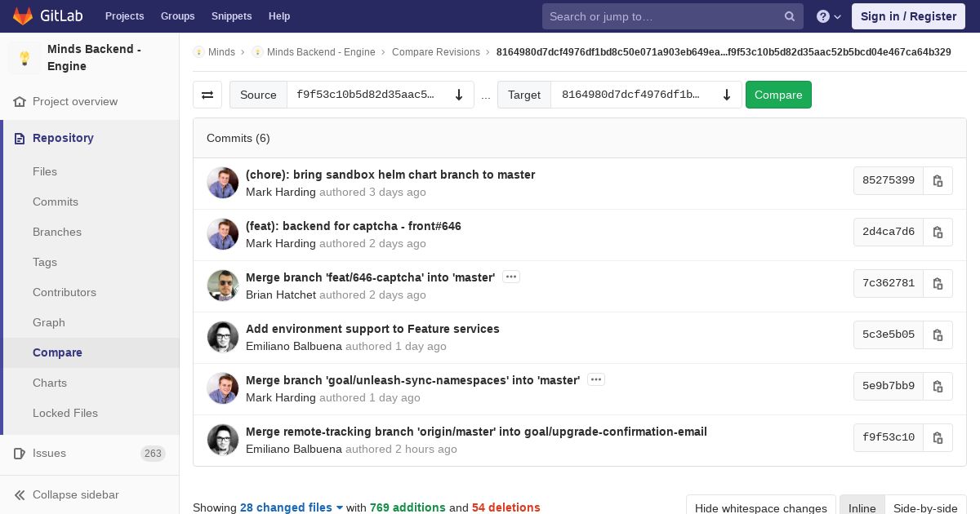Image resolution: width=980 pixels, height=514 pixels.
Task: Copy commit SHA 5c3e5b05
Action: tap(938, 335)
